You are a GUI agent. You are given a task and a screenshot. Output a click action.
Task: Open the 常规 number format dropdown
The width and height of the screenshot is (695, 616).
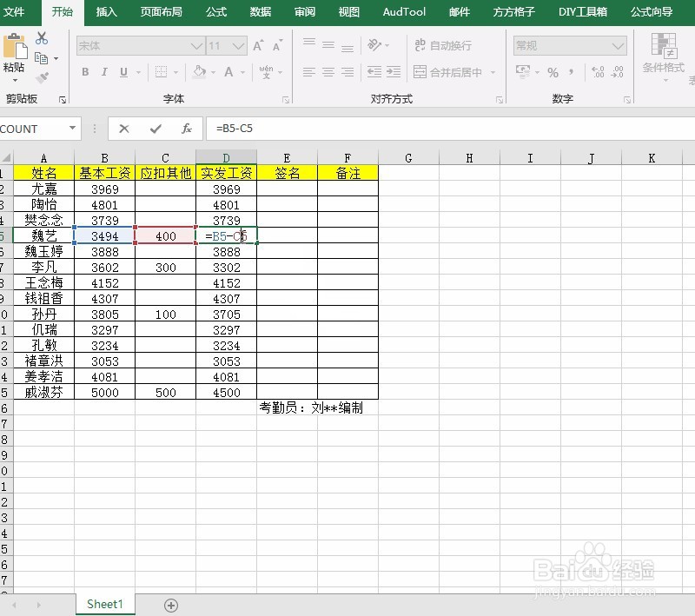click(x=619, y=44)
